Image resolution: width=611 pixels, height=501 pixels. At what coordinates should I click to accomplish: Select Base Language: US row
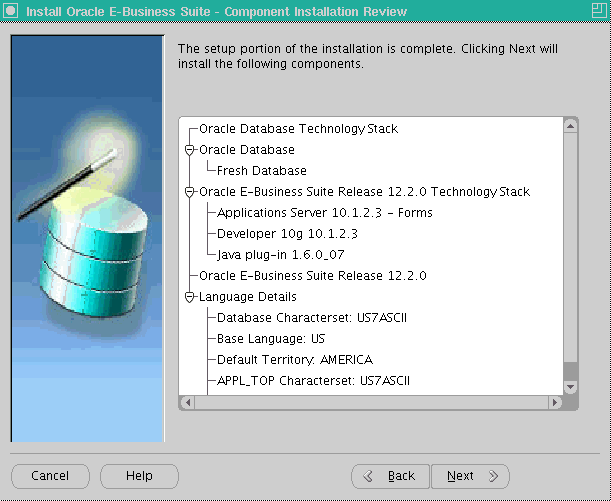(x=271, y=339)
